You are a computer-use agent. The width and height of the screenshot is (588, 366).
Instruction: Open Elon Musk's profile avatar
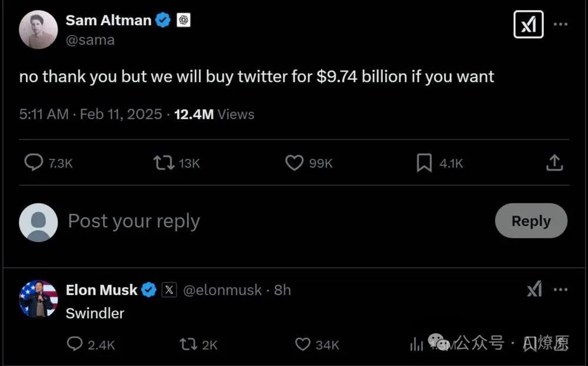[x=38, y=300]
